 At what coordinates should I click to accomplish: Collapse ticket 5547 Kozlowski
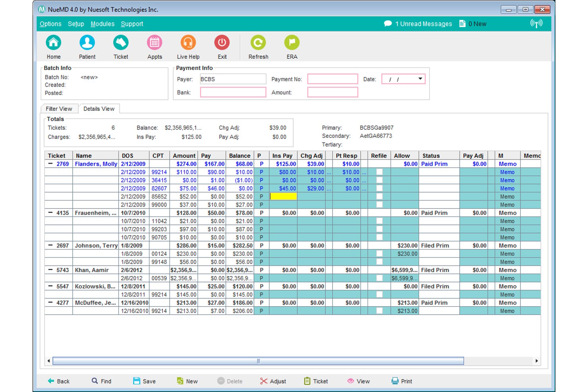[x=50, y=286]
